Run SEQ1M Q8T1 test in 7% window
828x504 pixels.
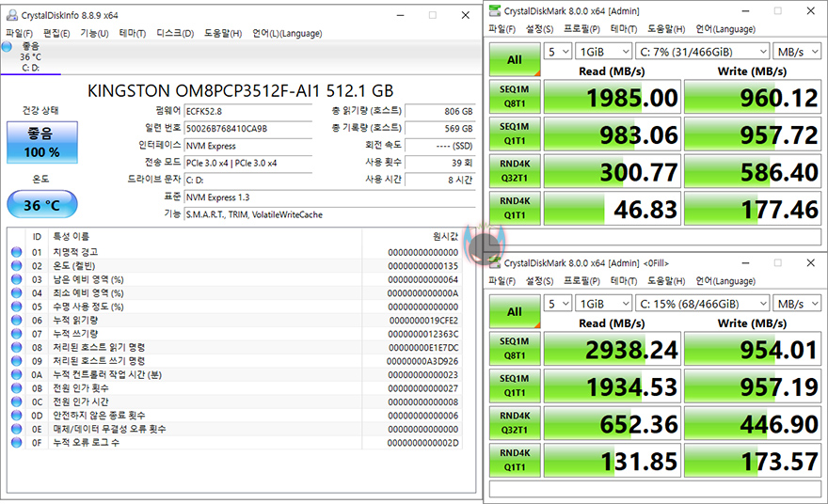pyautogui.click(x=515, y=97)
